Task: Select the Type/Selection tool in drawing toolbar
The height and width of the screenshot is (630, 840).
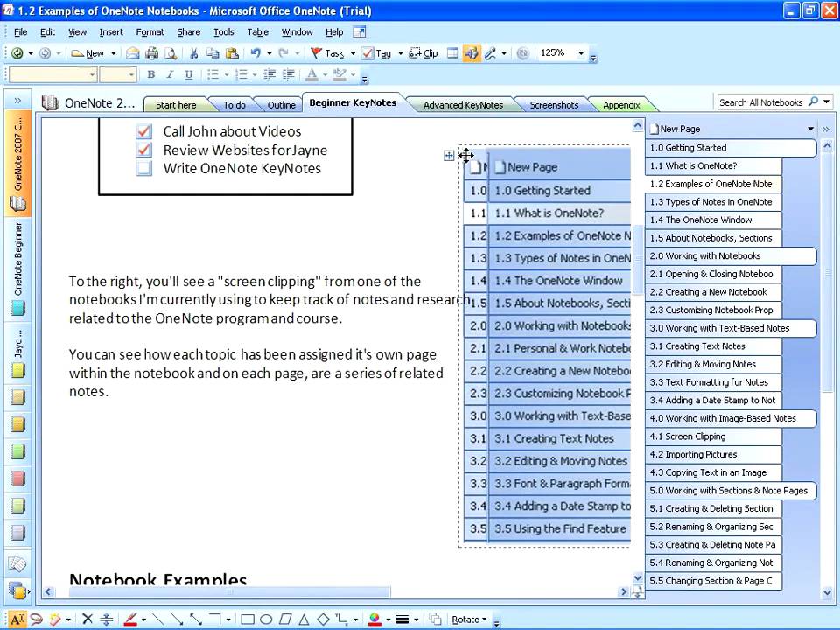Action: [17, 619]
